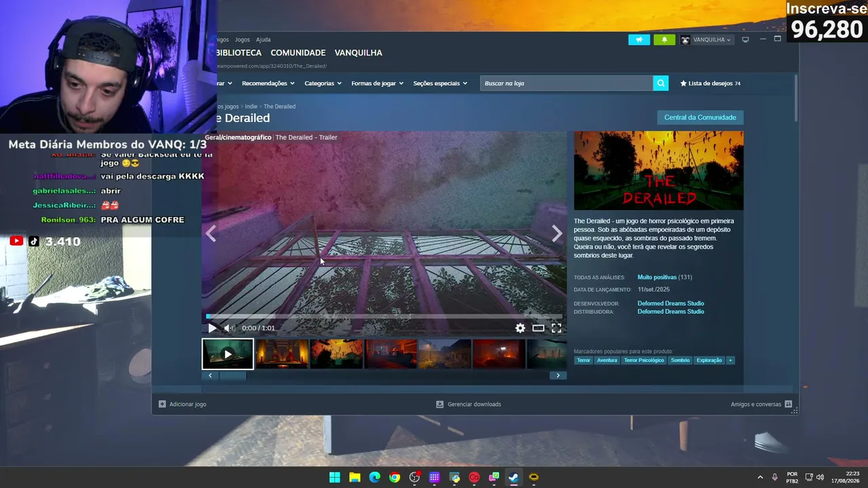Click the 'Terror Psicológico' tag
Viewport: 868px width, 488px height.
(x=644, y=361)
